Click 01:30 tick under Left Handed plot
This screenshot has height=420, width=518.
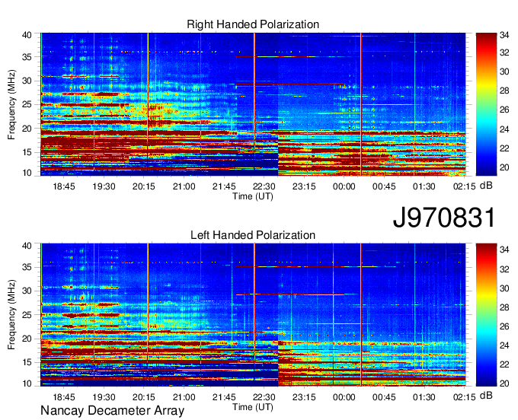[x=424, y=398]
